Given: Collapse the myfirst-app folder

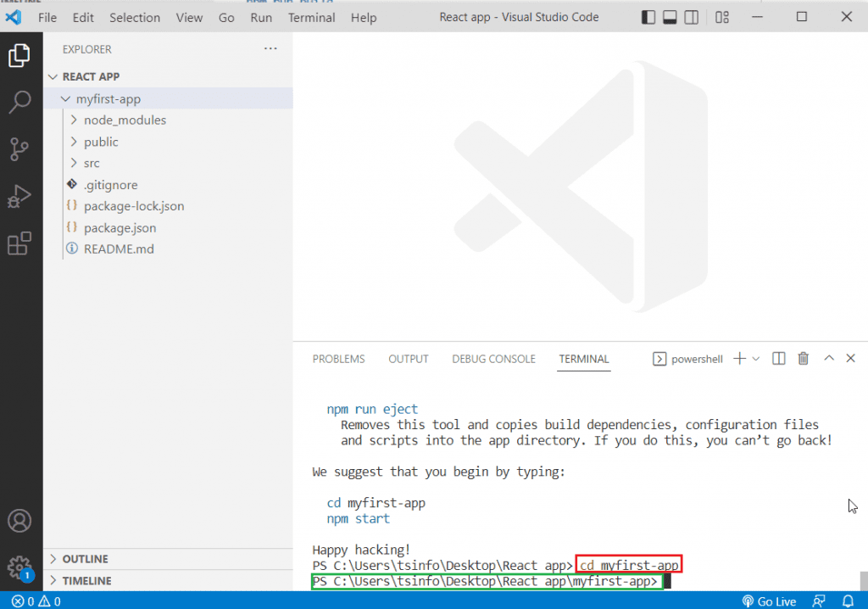Looking at the screenshot, I should (x=168, y=98).
